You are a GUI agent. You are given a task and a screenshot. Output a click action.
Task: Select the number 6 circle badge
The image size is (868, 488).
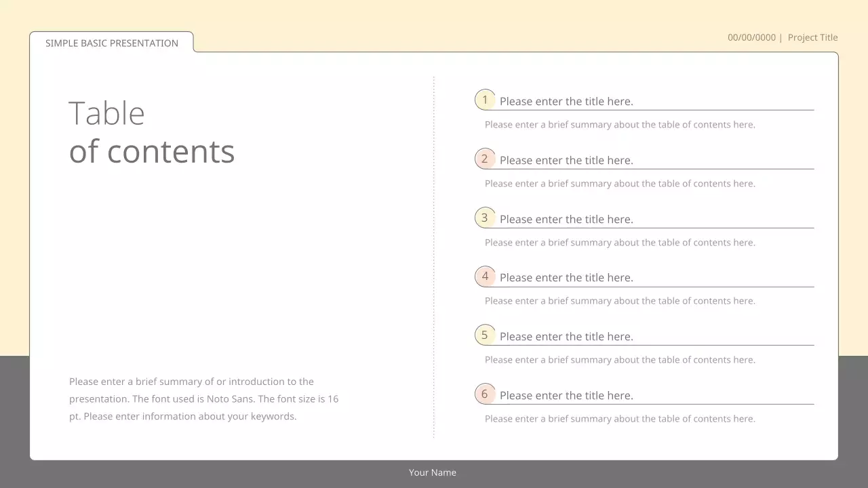coord(485,393)
